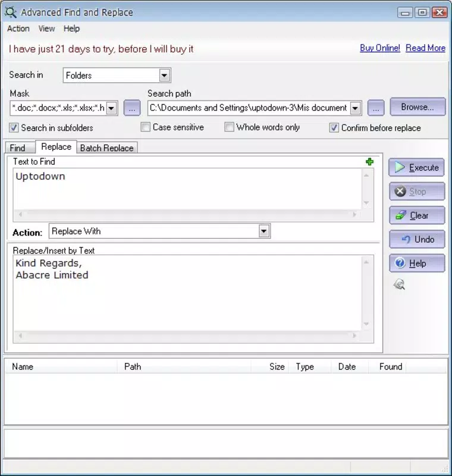The image size is (452, 476).
Task: Open Help from the side button
Action: coord(417,263)
